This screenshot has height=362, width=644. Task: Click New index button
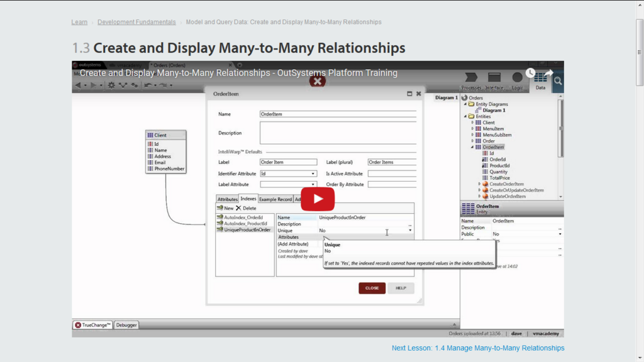point(225,208)
